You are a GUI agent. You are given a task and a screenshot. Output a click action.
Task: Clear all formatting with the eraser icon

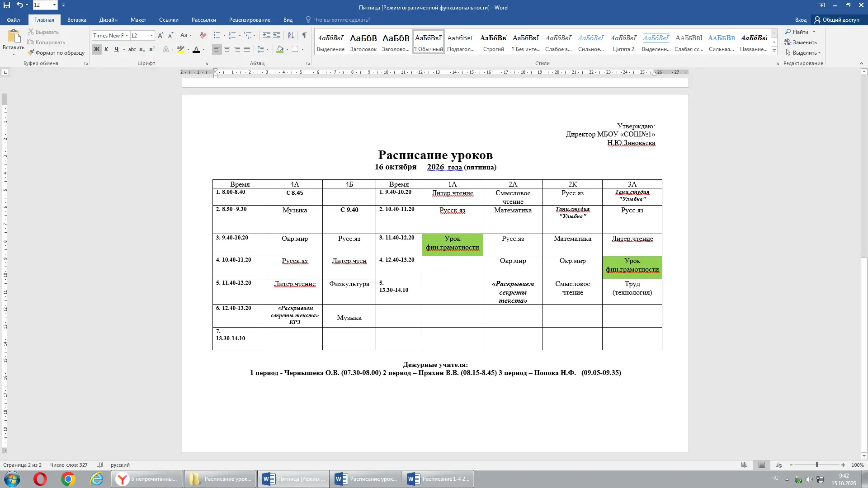[x=203, y=35]
